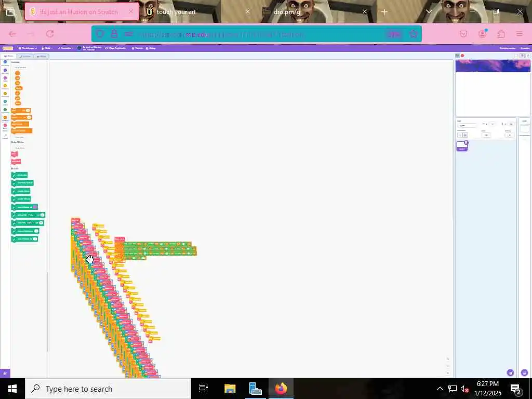Viewport: 532px width, 399px height.
Task: Open Firefox extensions puzzle icon
Action: pyautogui.click(x=501, y=34)
